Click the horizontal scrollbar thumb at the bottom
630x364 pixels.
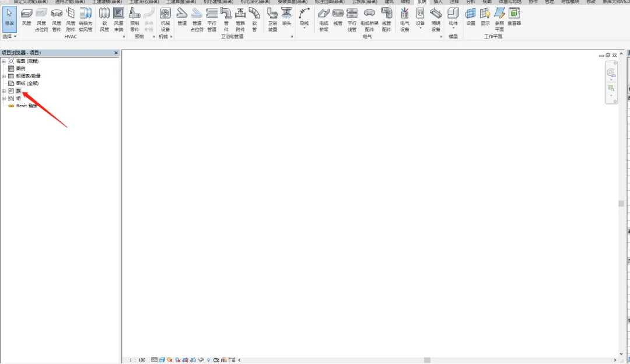click(427, 360)
